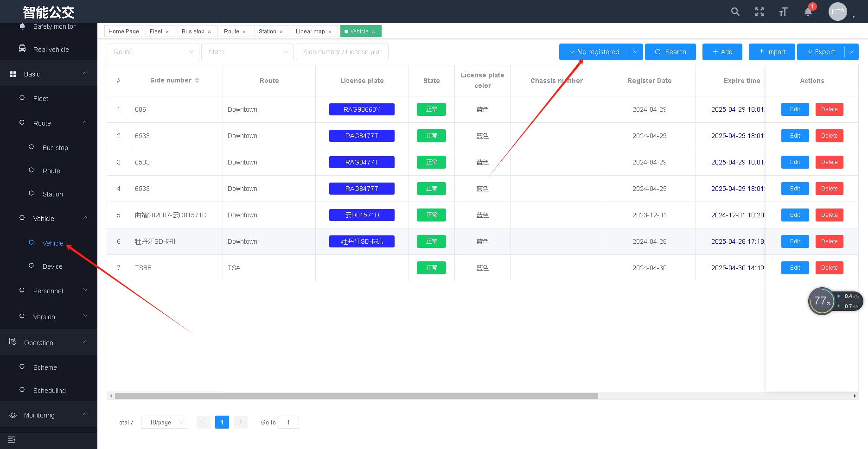This screenshot has height=449, width=868.
Task: Open notifications bell with red badge
Action: (808, 12)
